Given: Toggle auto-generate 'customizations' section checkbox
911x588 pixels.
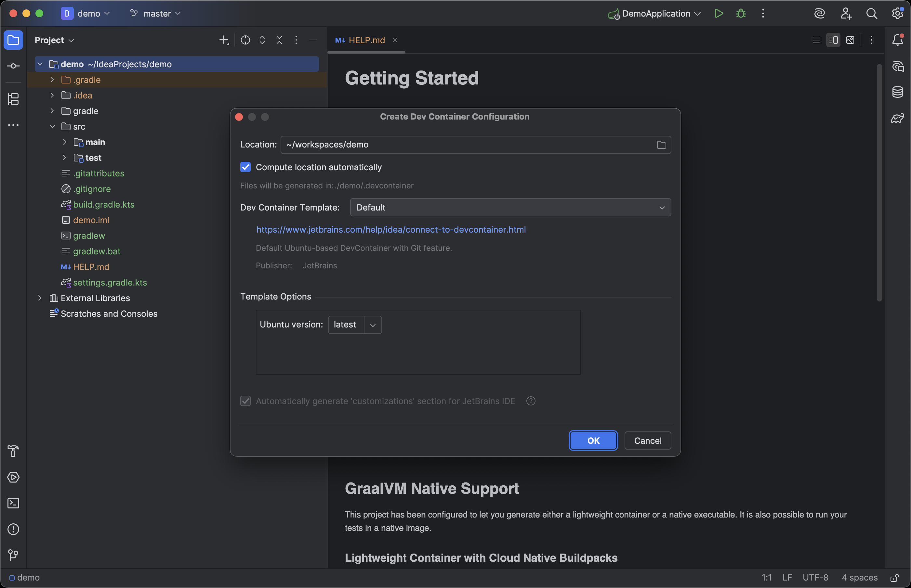Looking at the screenshot, I should 245,401.
